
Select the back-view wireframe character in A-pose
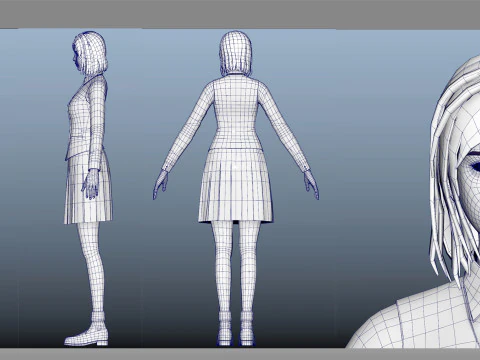(236, 188)
